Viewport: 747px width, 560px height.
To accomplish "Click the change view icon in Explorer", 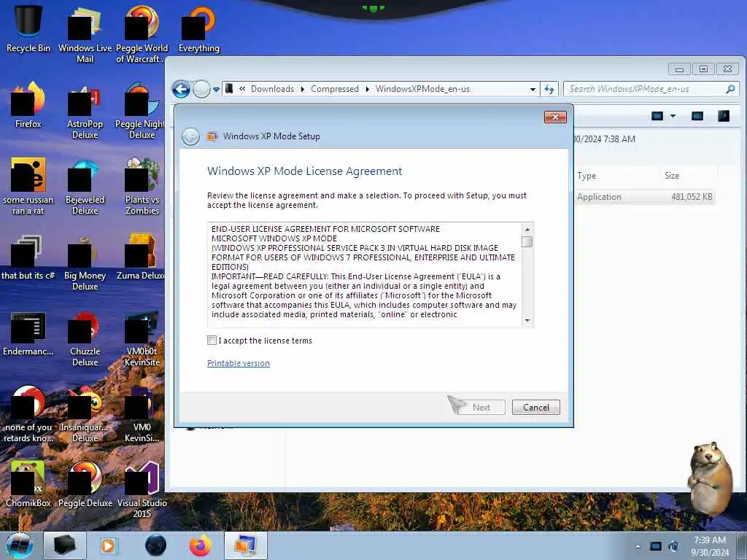I will tap(657, 116).
